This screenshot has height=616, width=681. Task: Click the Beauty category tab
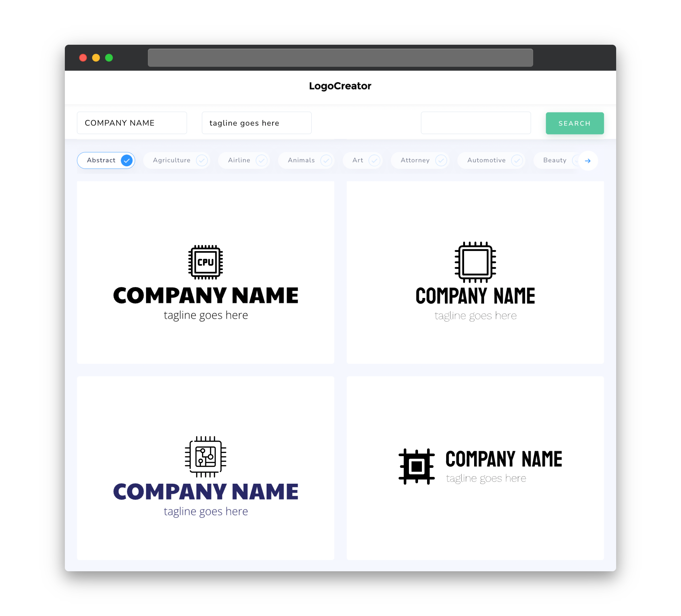[x=554, y=160]
